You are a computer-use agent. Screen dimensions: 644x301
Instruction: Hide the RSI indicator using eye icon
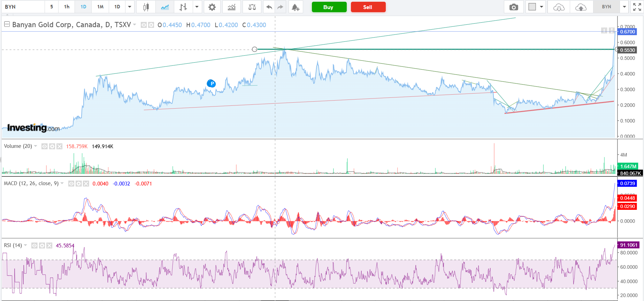pos(34,246)
